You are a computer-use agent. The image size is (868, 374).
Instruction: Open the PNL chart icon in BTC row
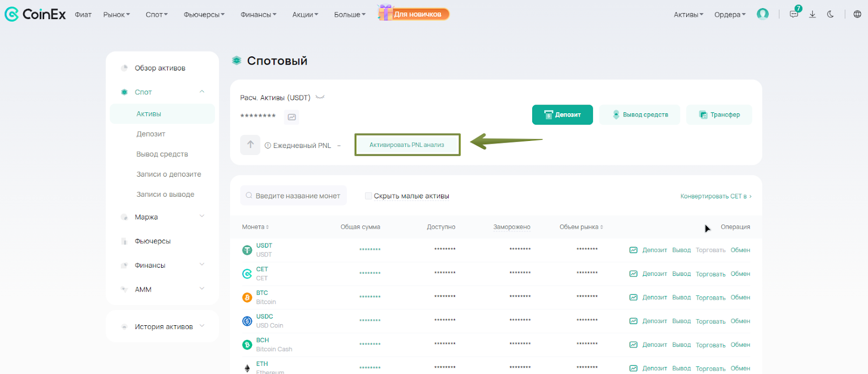633,297
